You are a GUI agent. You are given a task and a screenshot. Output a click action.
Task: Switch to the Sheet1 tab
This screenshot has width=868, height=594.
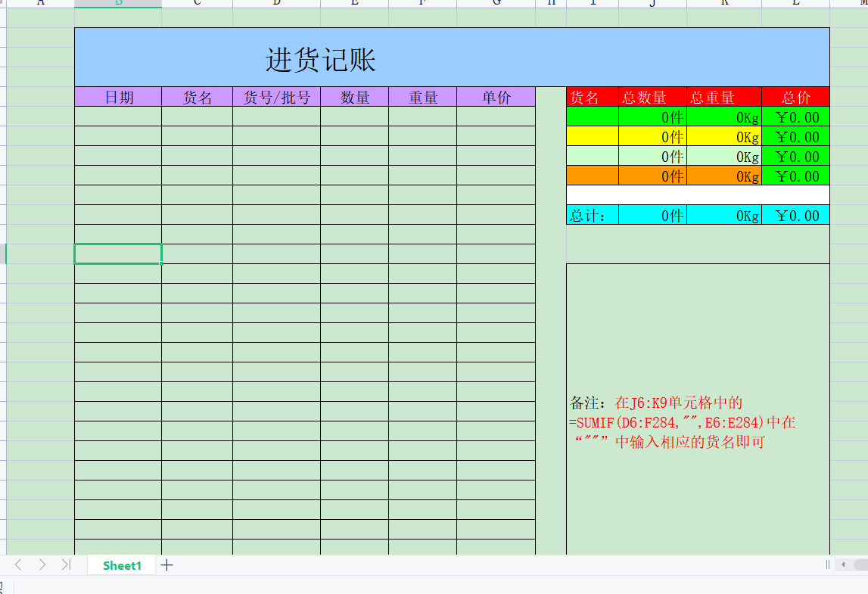pos(121,564)
